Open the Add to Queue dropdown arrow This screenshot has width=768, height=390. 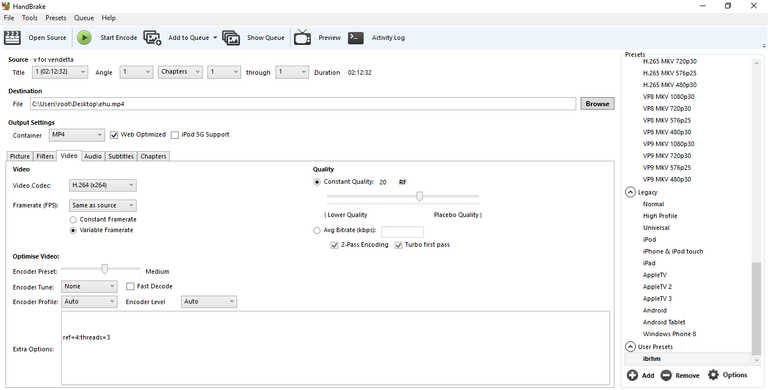pyautogui.click(x=215, y=38)
